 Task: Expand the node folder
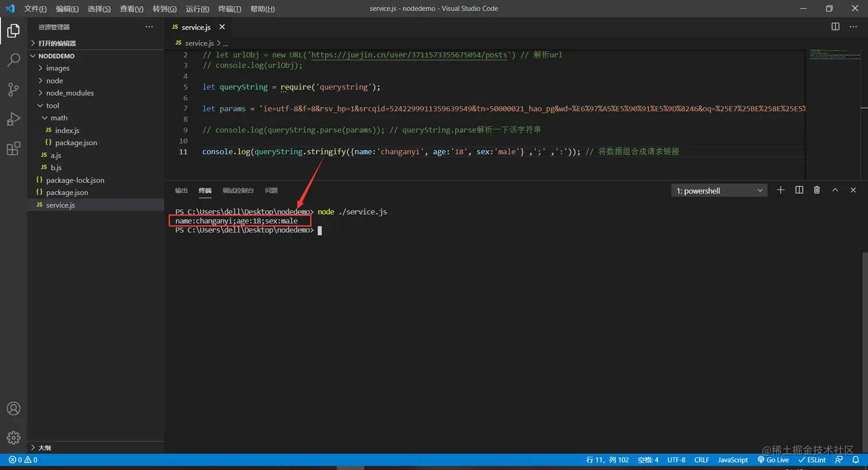[96, 81]
